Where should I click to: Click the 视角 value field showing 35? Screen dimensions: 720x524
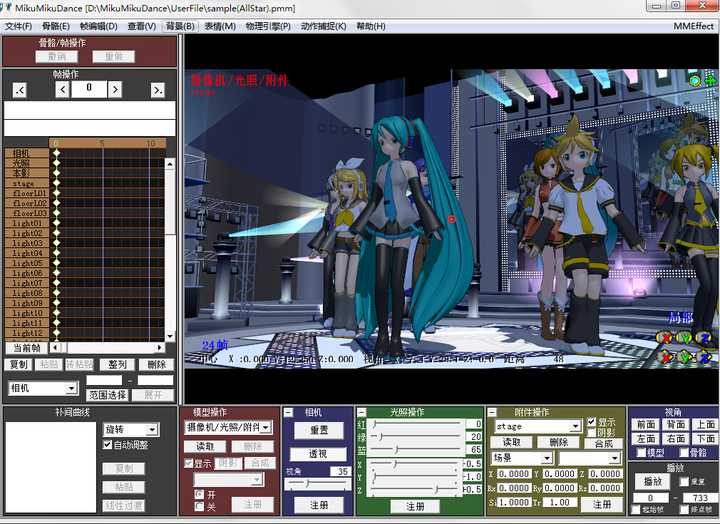[340, 471]
